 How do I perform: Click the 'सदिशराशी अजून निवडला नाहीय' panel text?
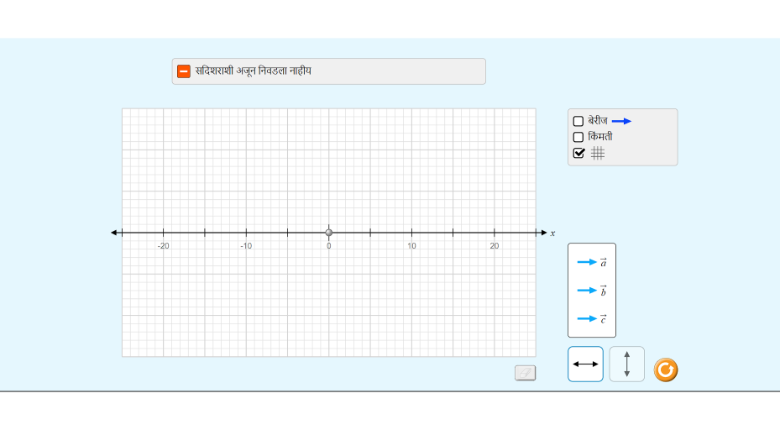pyautogui.click(x=253, y=71)
